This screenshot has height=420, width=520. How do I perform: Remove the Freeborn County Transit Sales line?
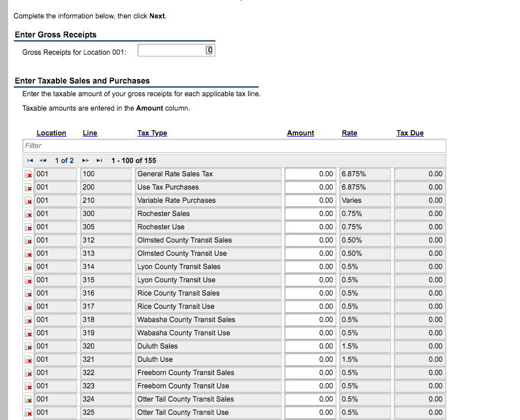pyautogui.click(x=28, y=373)
